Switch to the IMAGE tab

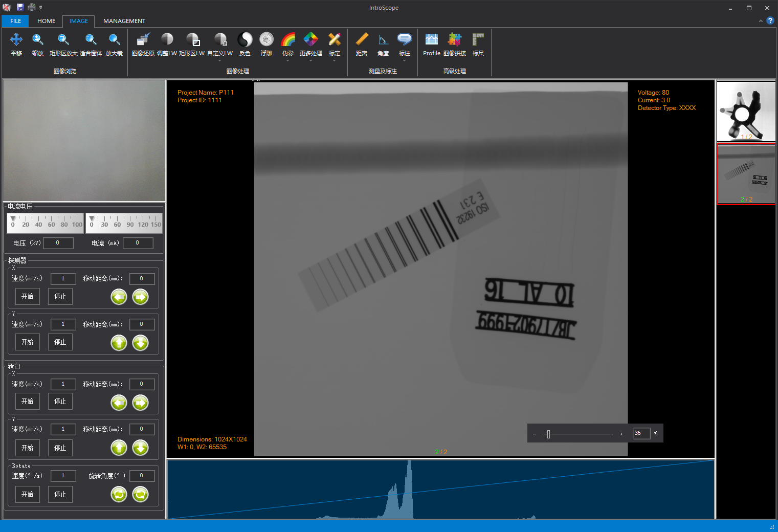tap(79, 21)
